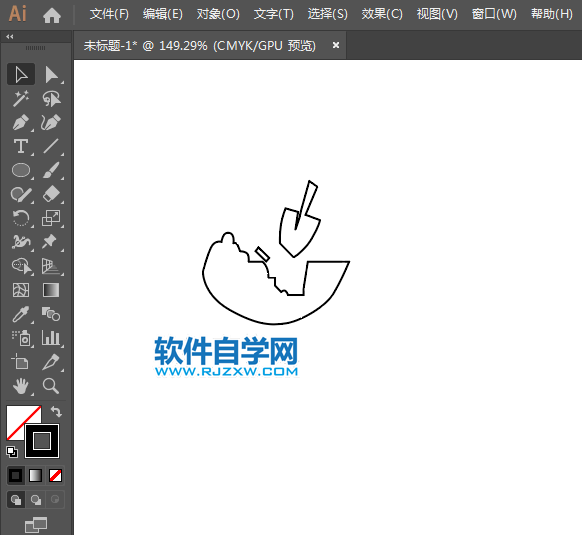Click the black Stroke color swatch

click(42, 441)
